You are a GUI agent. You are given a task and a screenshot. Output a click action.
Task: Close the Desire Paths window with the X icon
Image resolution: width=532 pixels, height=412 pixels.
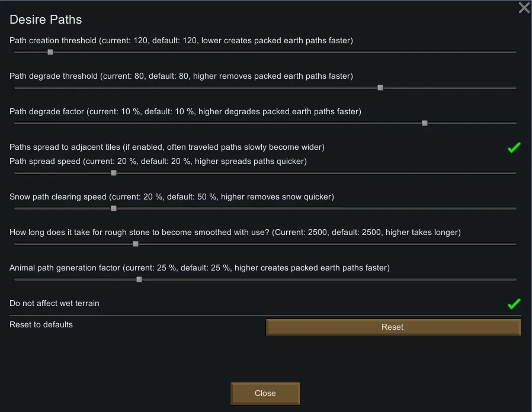click(524, 8)
